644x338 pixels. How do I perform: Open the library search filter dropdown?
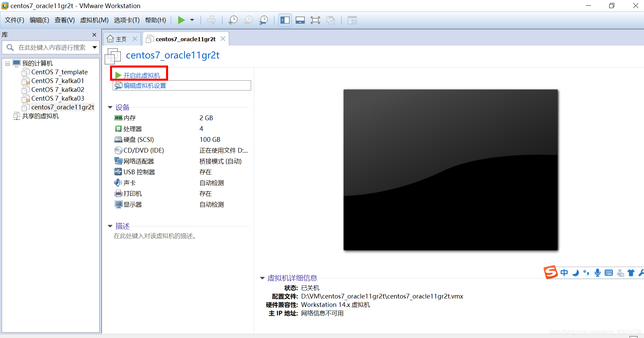[x=95, y=48]
